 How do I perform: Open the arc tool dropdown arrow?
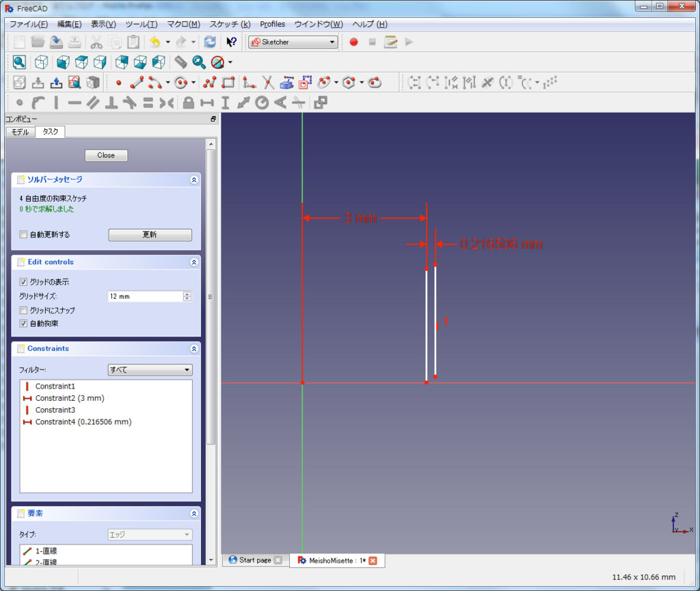168,83
